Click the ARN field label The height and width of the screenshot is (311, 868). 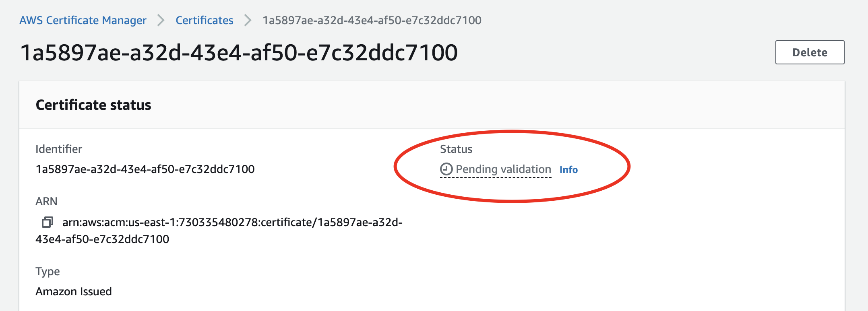click(x=46, y=201)
